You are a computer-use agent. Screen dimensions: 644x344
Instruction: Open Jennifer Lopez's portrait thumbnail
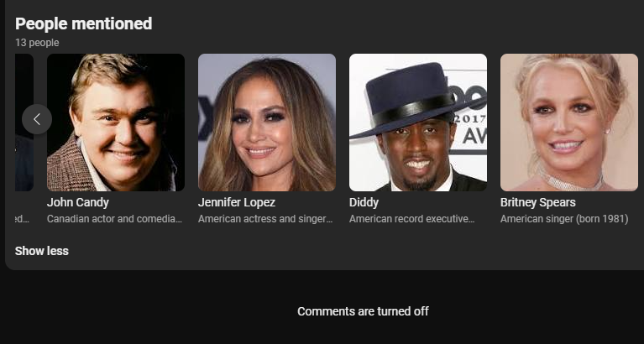267,122
